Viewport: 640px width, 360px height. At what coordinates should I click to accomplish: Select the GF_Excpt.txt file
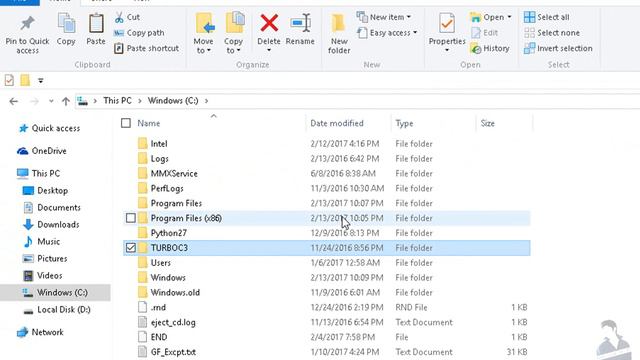pyautogui.click(x=173, y=352)
